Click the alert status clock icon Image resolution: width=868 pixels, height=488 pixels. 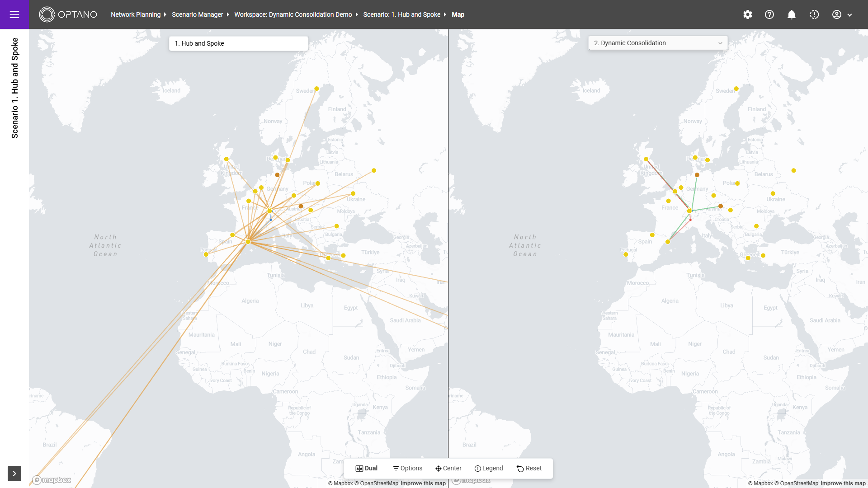point(814,14)
